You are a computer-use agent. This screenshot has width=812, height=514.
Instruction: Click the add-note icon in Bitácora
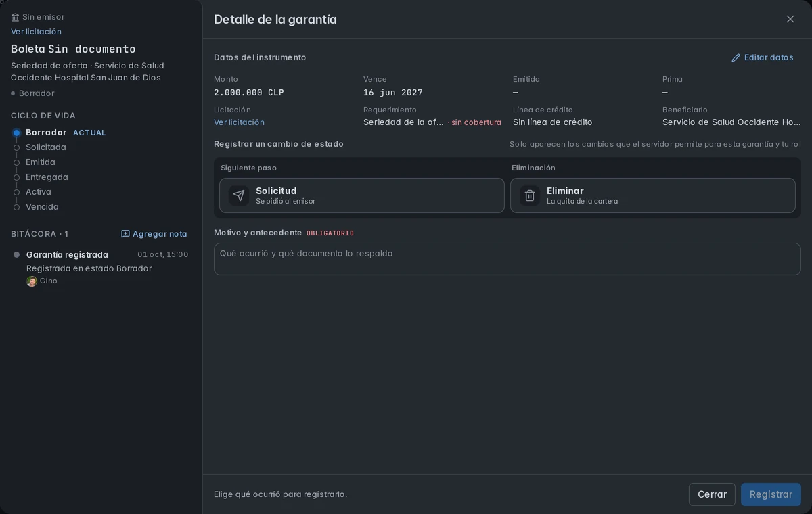(x=125, y=234)
